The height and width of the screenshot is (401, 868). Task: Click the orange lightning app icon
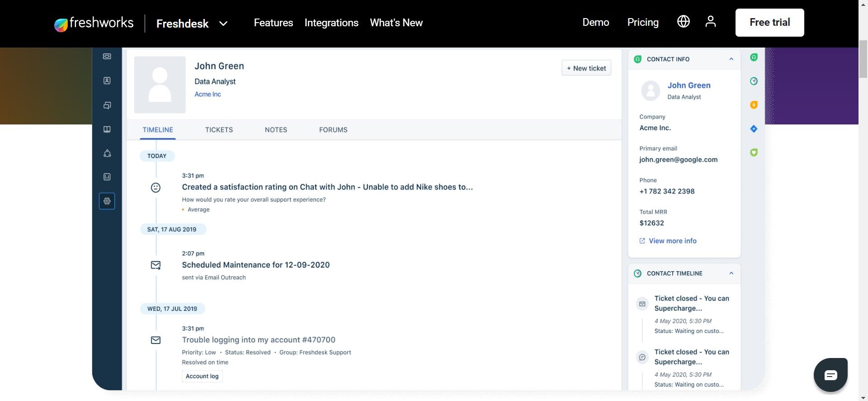click(x=754, y=105)
